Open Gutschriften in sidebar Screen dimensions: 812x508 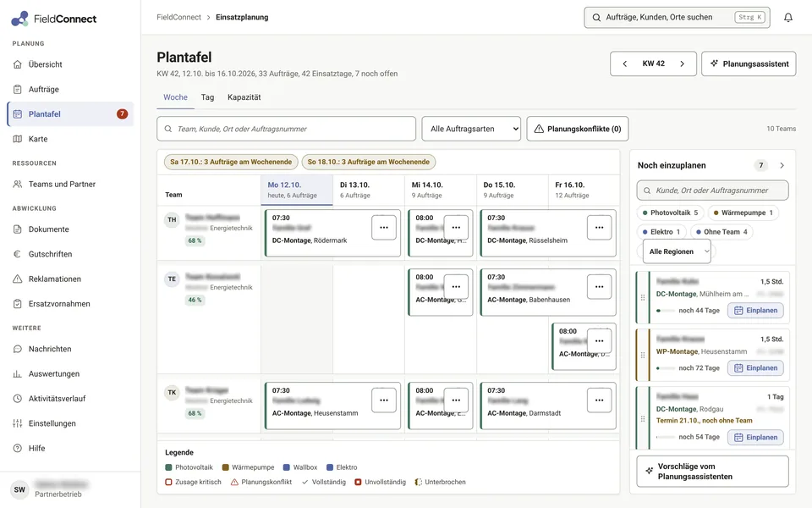pos(70,254)
